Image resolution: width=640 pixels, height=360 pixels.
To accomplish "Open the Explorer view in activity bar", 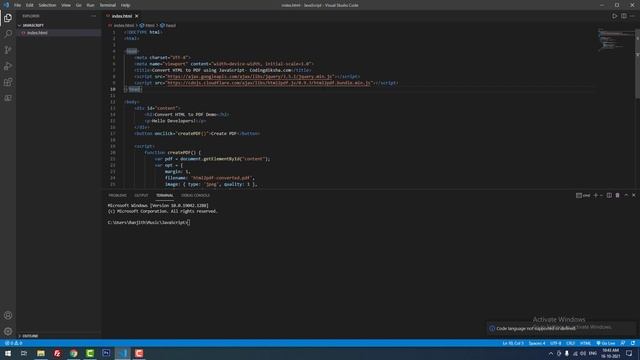I will [x=8, y=18].
